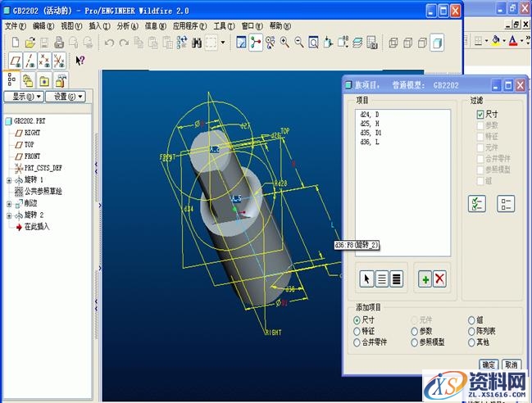
Task: Expand the 旋转 1 tree node
Action: 9,179
